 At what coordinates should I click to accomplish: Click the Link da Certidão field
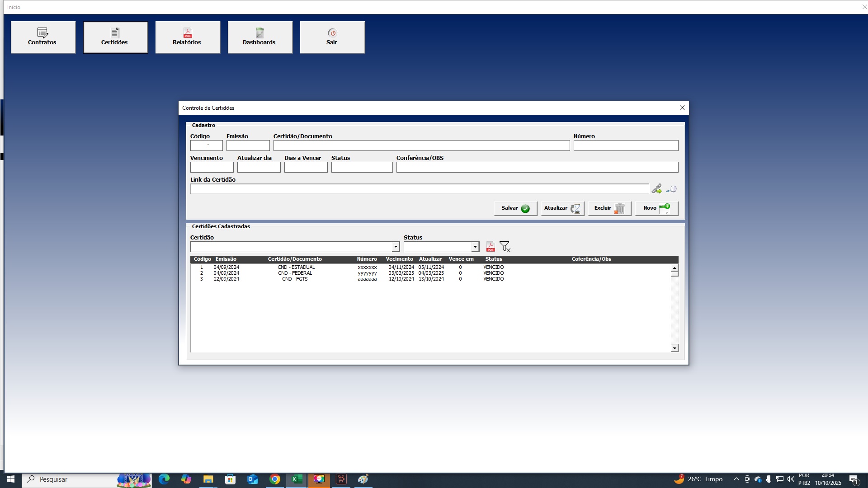click(x=420, y=189)
